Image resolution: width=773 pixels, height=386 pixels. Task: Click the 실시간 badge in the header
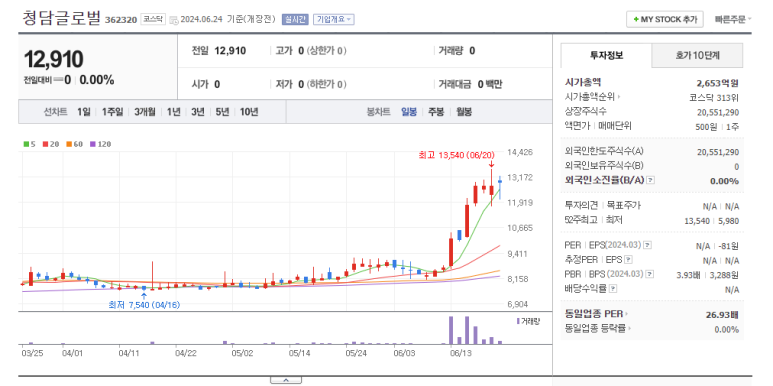click(x=295, y=20)
